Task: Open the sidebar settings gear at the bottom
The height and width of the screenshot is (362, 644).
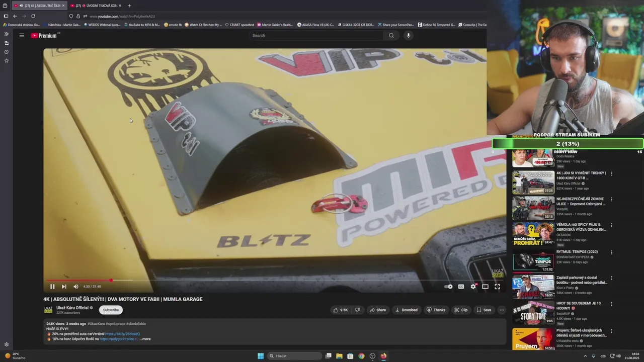Action: pyautogui.click(x=7, y=344)
